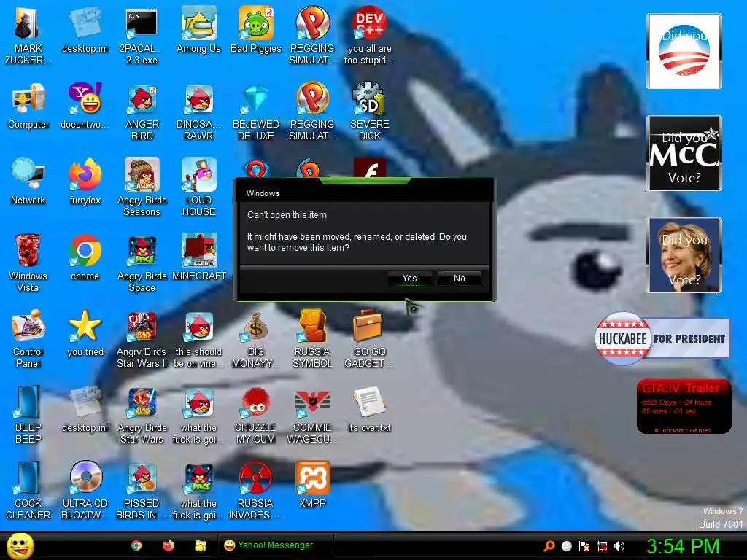
Task: Click the Windows dialog title bar
Action: [366, 192]
